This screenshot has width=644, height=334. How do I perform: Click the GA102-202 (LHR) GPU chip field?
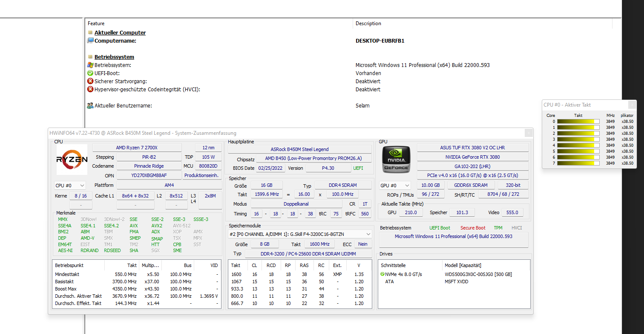(473, 166)
